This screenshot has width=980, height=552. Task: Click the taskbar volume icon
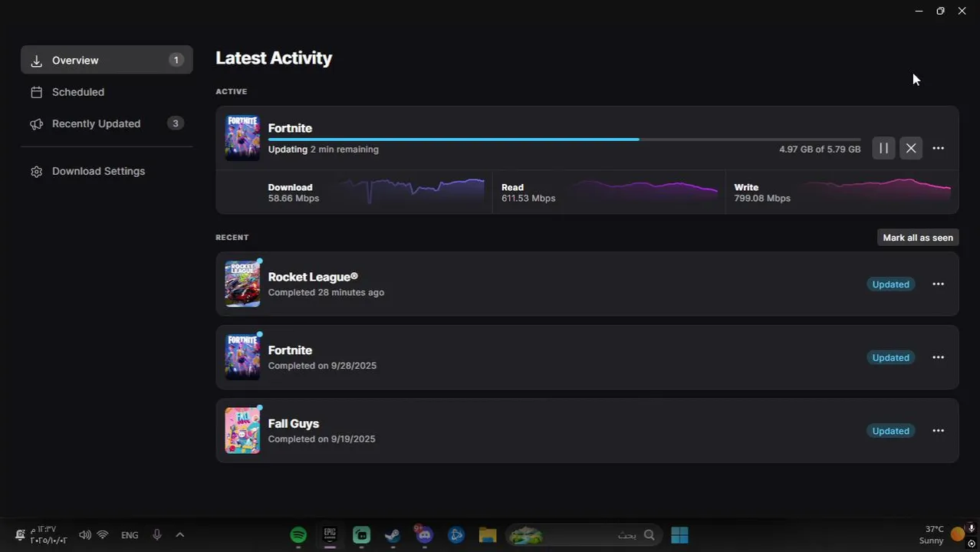coord(84,535)
